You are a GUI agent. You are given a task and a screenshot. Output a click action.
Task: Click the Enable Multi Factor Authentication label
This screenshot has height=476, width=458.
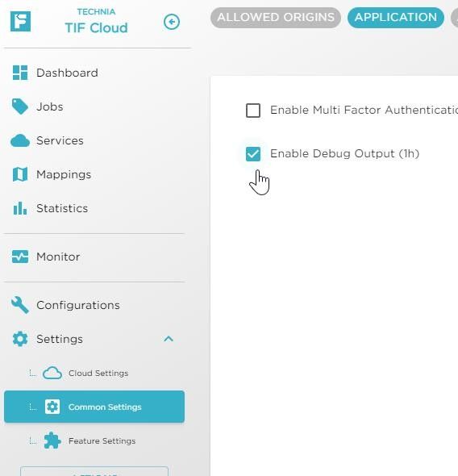(x=364, y=110)
